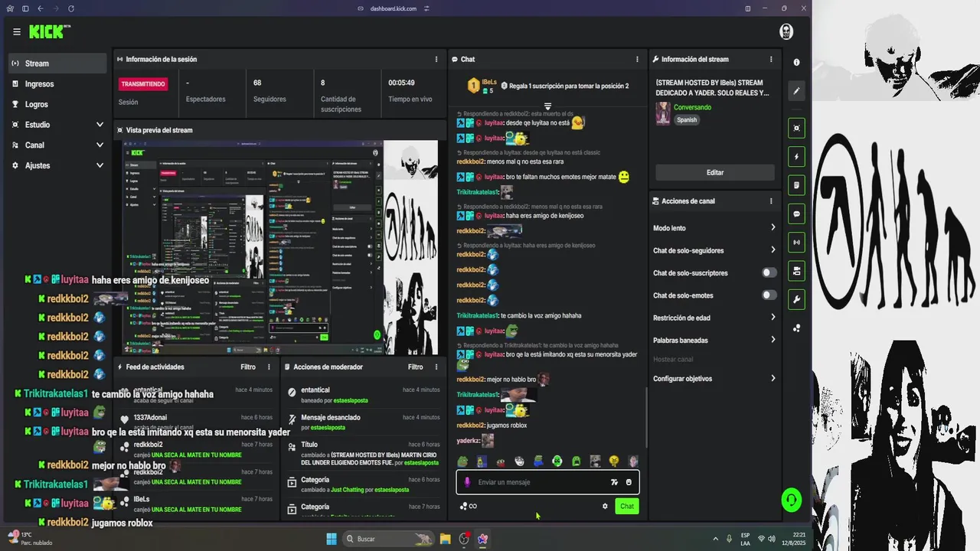Toggle the wrench widget icon in right rail
The image size is (980, 551).
coord(796,299)
